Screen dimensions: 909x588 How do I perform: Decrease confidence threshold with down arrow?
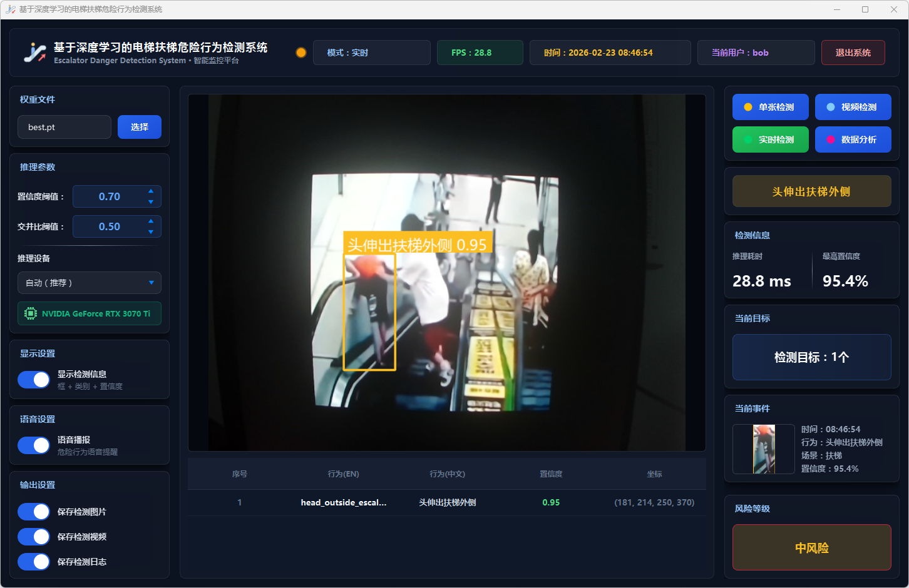pos(151,202)
